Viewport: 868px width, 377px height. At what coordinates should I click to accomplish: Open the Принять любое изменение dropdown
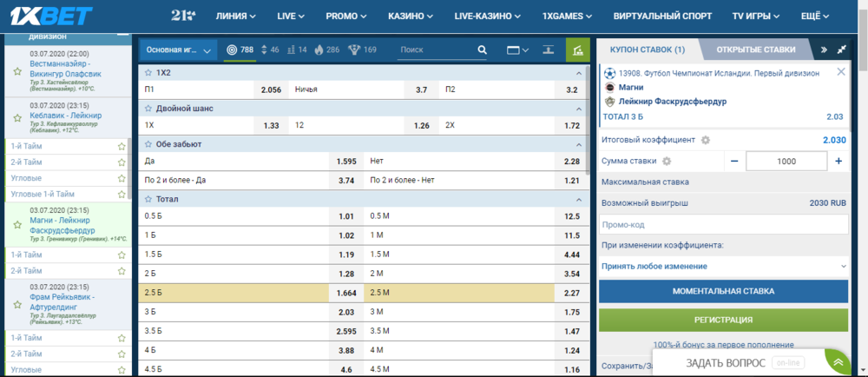pyautogui.click(x=724, y=267)
